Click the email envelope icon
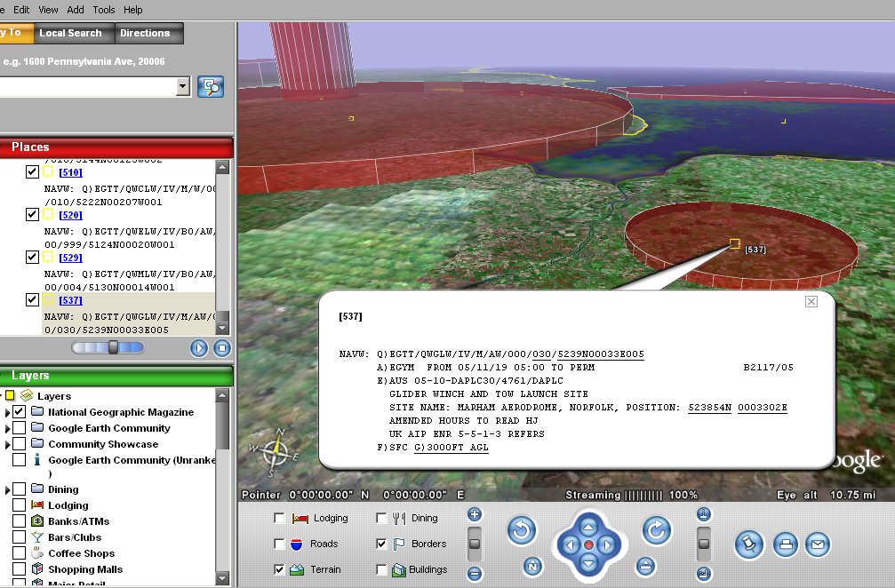The image size is (895, 588). [x=818, y=544]
